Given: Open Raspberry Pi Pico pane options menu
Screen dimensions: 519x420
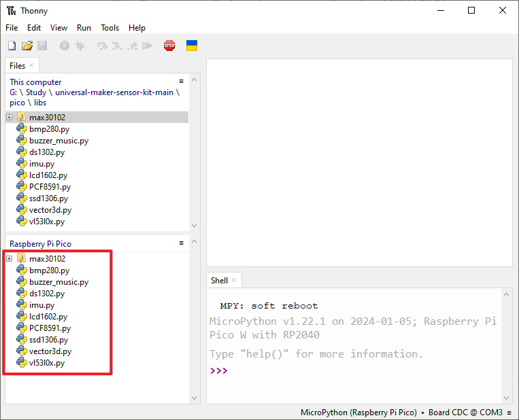Looking at the screenshot, I should (x=181, y=243).
